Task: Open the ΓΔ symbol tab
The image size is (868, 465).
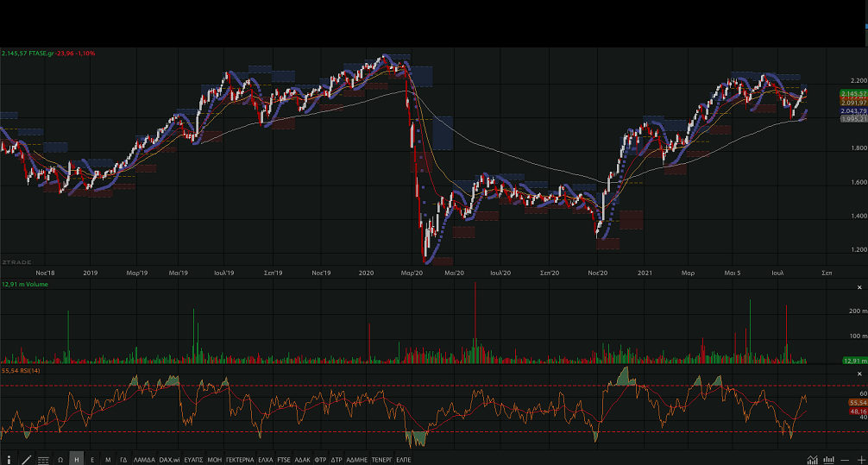Action: (123, 460)
